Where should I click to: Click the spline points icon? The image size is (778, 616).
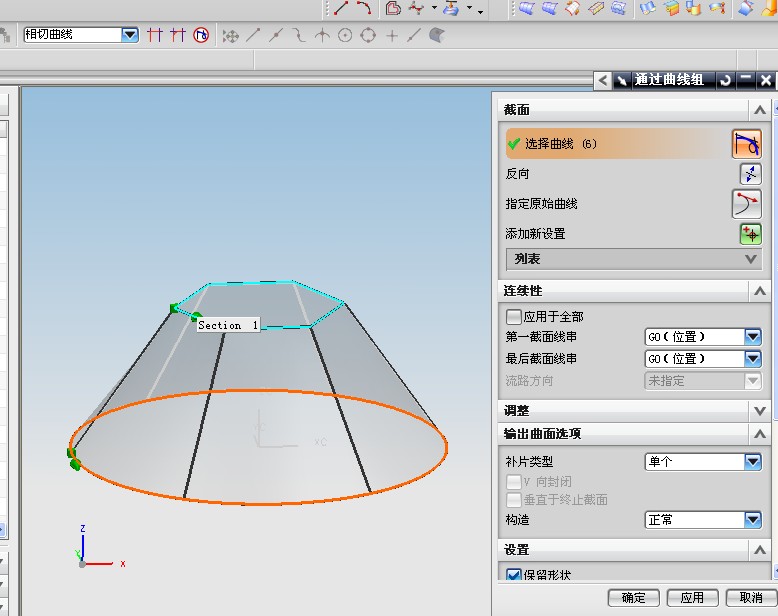pyautogui.click(x=417, y=7)
